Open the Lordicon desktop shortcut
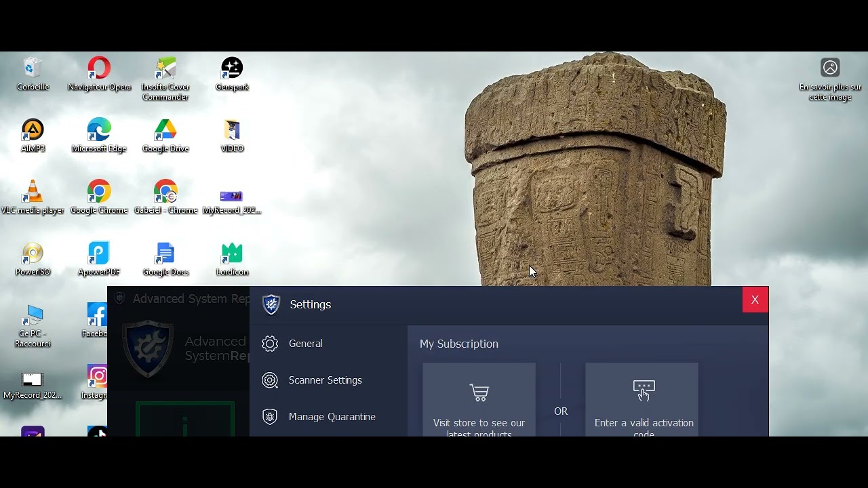The width and height of the screenshot is (868, 488). pyautogui.click(x=232, y=259)
